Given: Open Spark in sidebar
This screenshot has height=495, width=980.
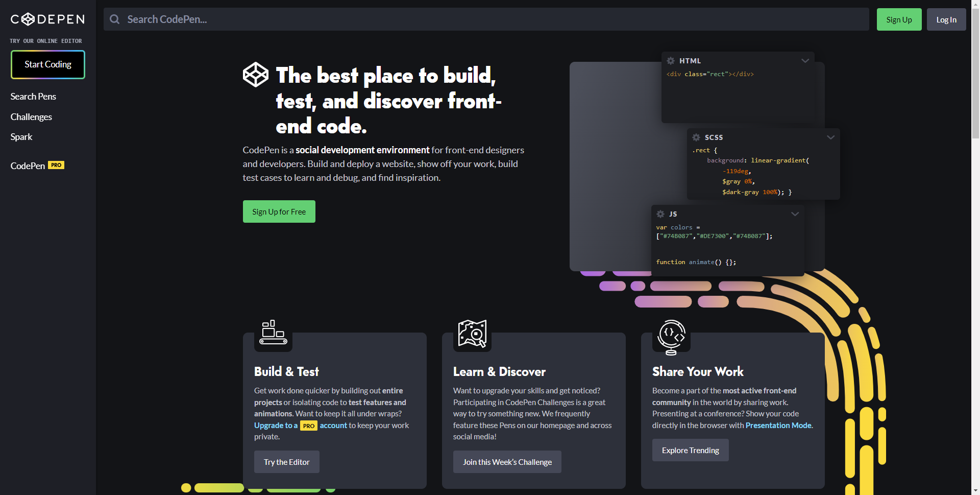Looking at the screenshot, I should (x=21, y=137).
